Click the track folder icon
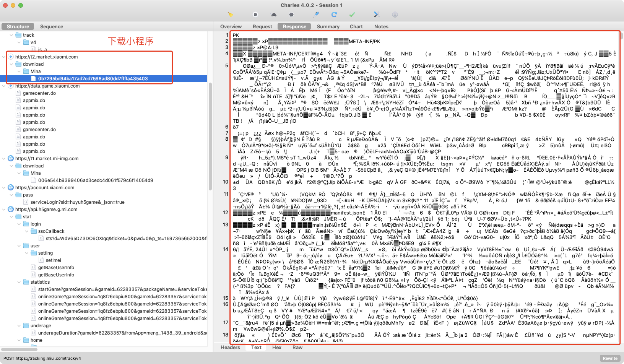 (19, 35)
